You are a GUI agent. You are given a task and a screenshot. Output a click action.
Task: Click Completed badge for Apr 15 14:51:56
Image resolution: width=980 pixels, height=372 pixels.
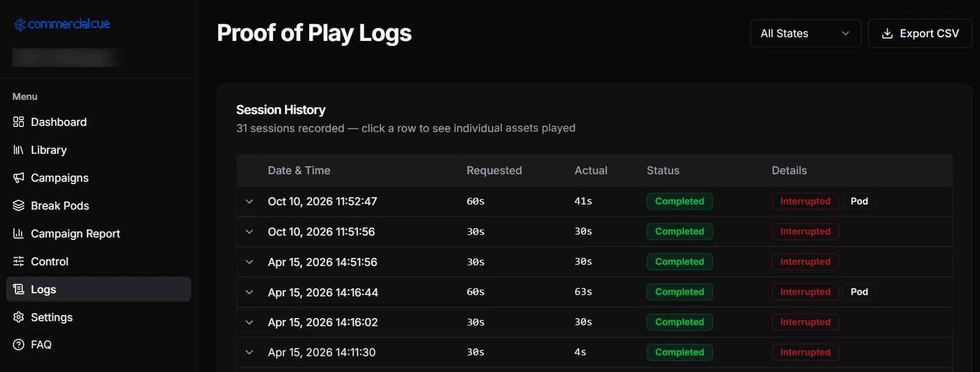pyautogui.click(x=680, y=262)
